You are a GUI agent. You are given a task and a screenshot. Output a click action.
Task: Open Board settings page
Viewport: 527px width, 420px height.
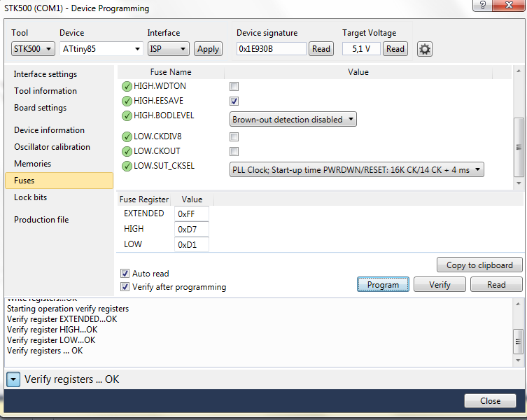tap(41, 108)
